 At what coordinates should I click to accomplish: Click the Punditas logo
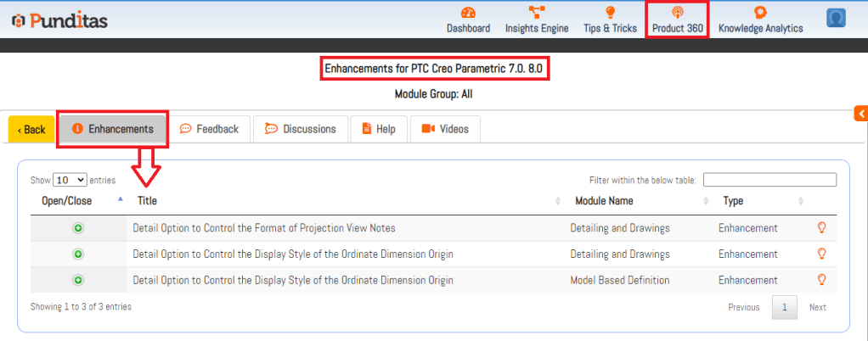coord(59,20)
